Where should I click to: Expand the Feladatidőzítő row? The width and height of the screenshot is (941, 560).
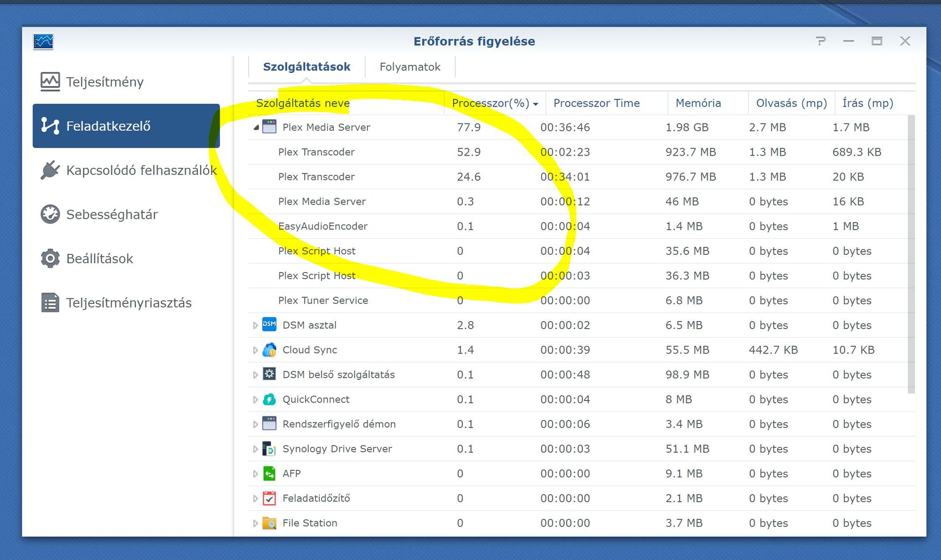point(255,498)
